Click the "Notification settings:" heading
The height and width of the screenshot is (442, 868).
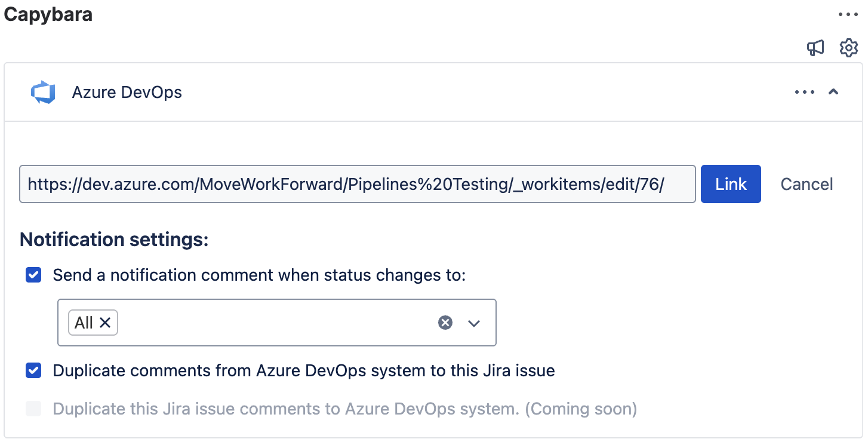tap(114, 240)
